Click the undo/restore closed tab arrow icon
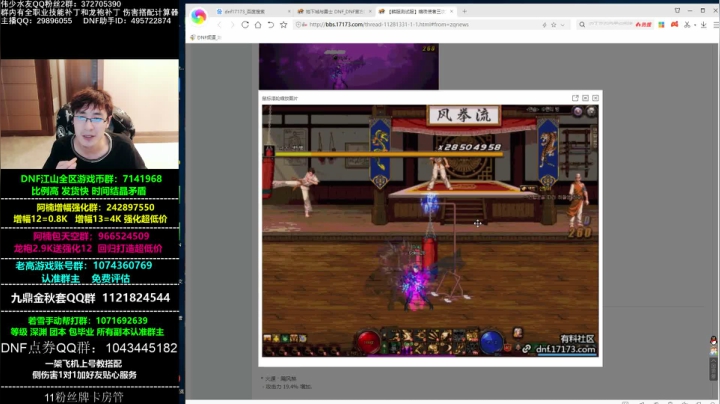720x404 pixels. click(270, 25)
